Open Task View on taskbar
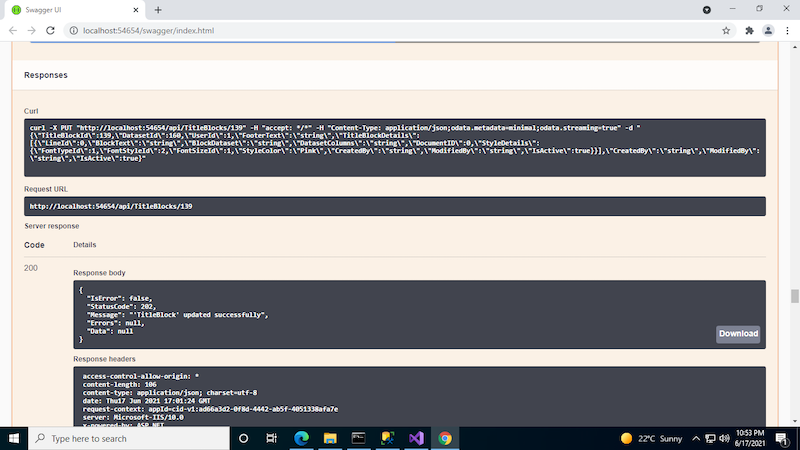Viewport: 800px width, 450px height. click(x=271, y=438)
